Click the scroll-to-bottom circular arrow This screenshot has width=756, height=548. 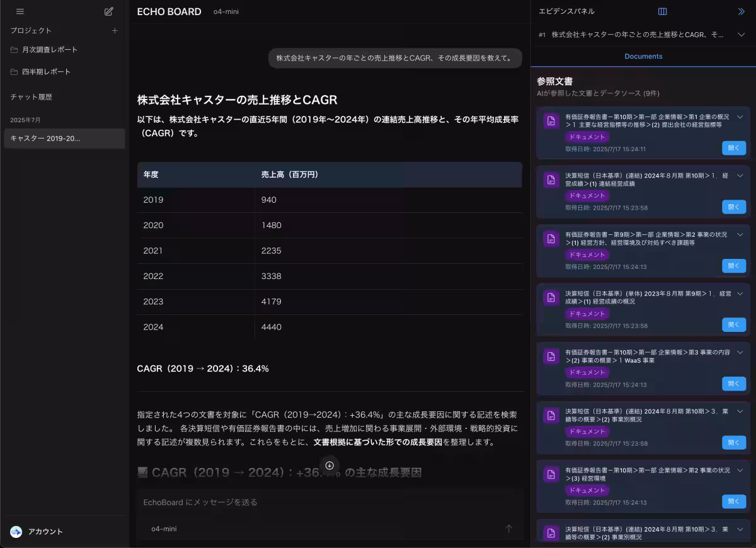coord(329,465)
